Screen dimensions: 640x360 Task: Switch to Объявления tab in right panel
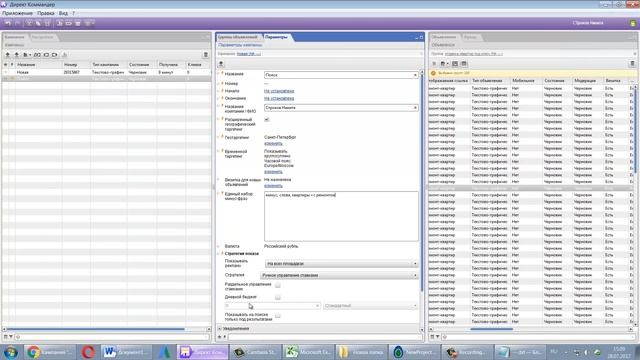point(444,37)
